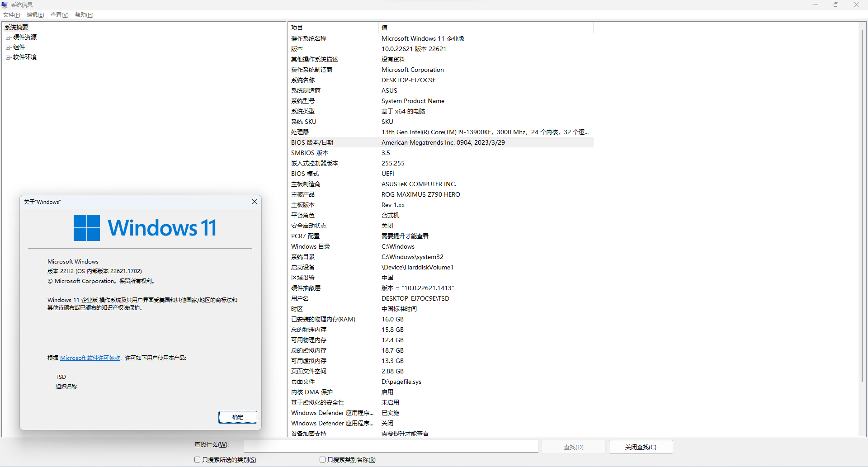Click the PCR7 配置 row label
This screenshot has height=467, width=868.
(305, 236)
